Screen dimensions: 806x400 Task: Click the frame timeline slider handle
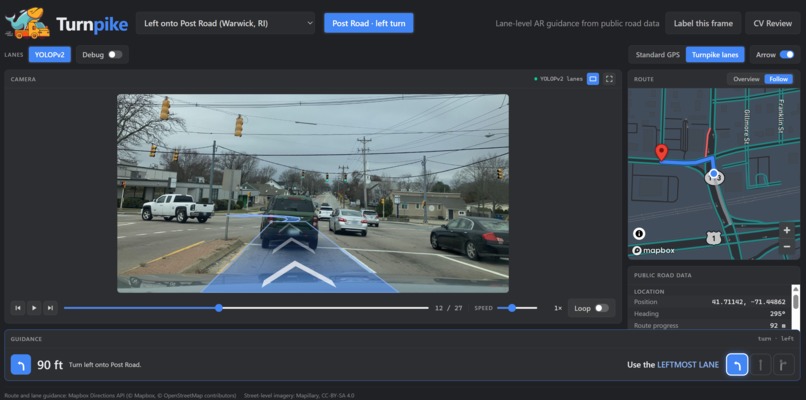pos(219,308)
